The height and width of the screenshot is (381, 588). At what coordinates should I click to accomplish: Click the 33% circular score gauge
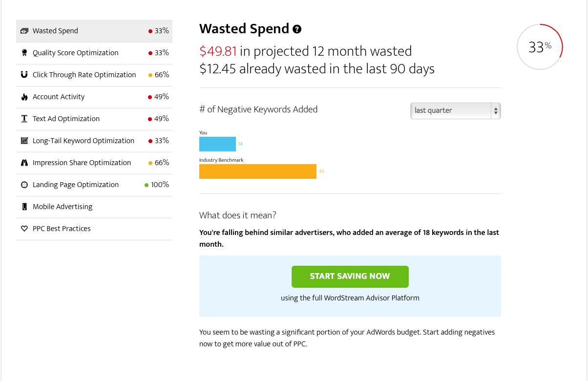pyautogui.click(x=540, y=47)
